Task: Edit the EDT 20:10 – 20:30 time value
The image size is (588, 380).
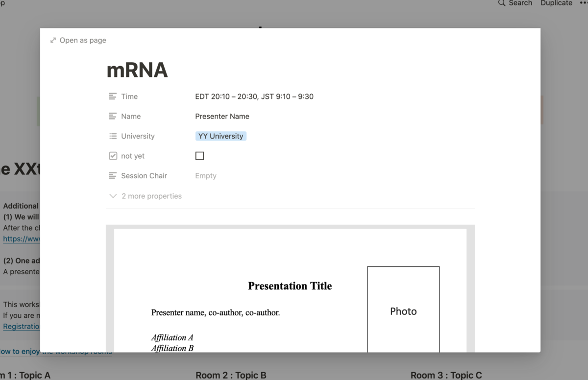Action: click(254, 96)
